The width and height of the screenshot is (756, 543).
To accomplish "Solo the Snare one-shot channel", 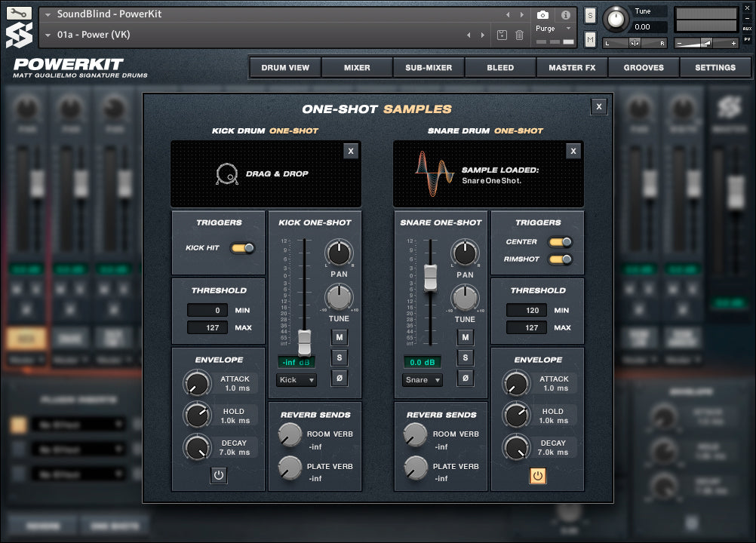I will [466, 357].
